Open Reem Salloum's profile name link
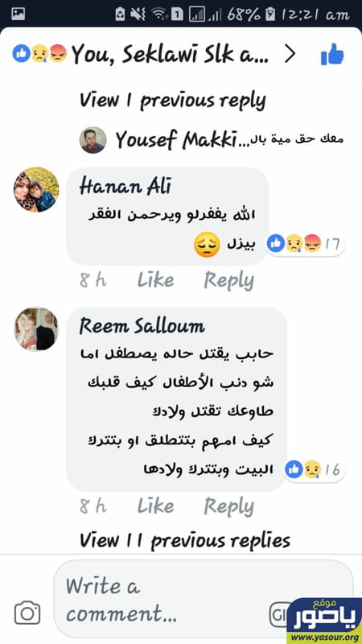Viewport: 362px width, 644px height. (142, 327)
